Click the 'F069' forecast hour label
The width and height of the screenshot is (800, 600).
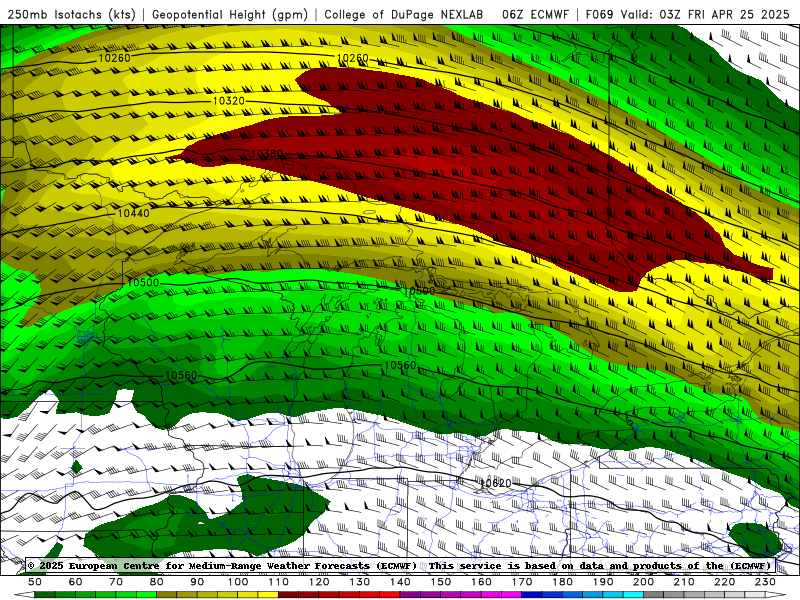click(x=599, y=14)
